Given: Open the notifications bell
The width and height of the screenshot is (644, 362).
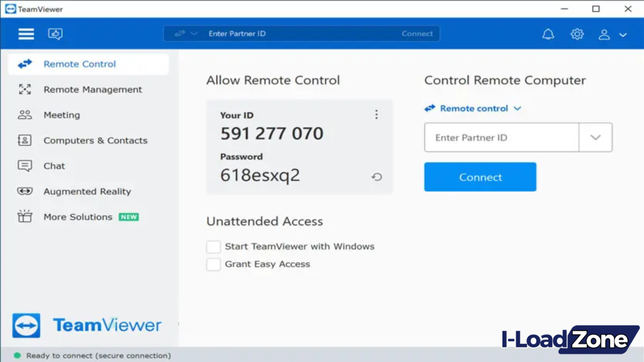Looking at the screenshot, I should (548, 34).
